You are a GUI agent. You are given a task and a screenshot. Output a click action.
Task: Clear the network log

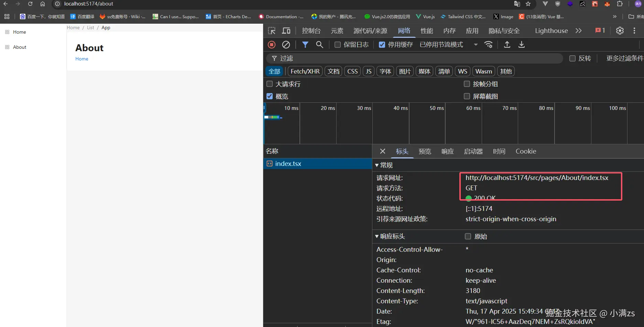[286, 45]
